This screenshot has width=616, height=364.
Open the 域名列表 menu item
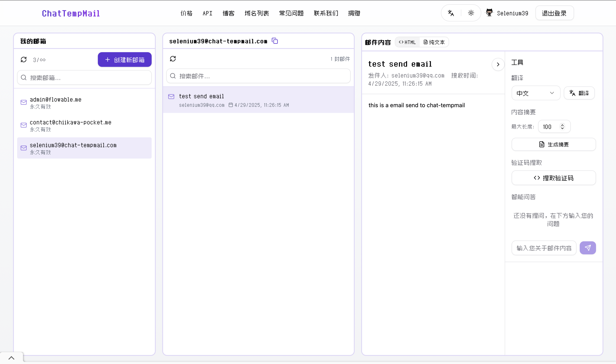click(x=257, y=13)
